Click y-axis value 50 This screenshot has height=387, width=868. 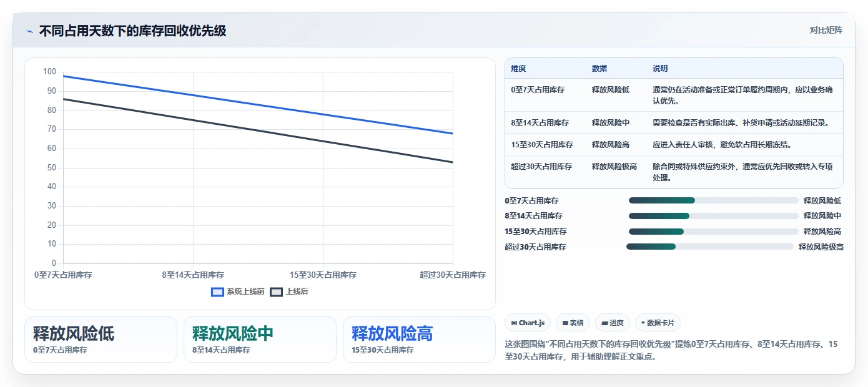[x=51, y=168]
